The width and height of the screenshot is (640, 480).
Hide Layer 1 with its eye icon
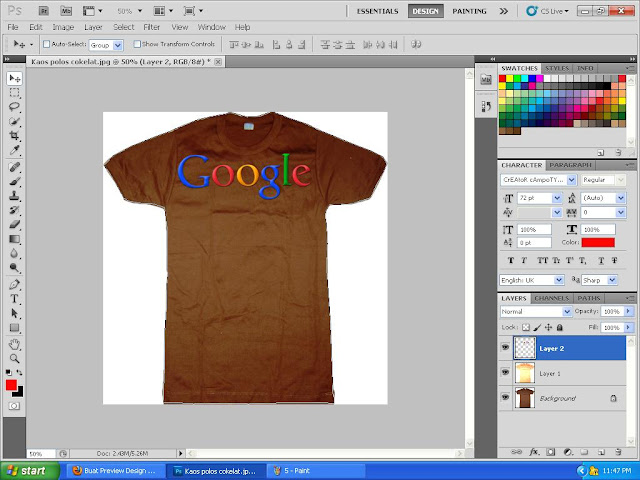(505, 372)
